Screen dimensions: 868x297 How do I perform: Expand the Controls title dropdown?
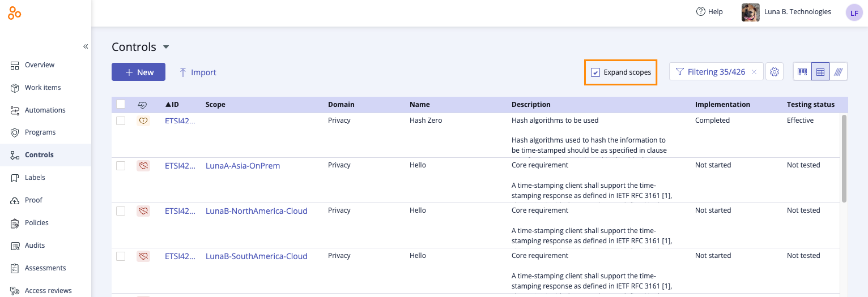166,47
